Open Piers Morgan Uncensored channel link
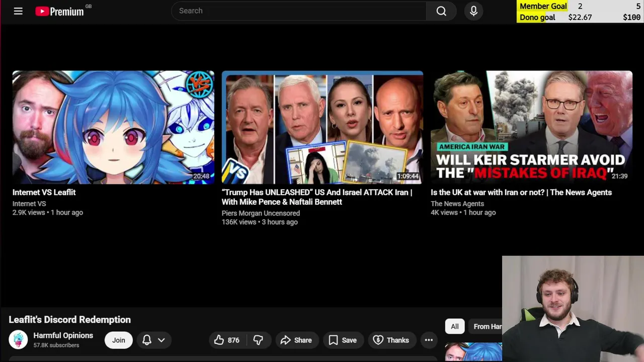Screen dimensions: 644x362 pyautogui.click(x=261, y=213)
